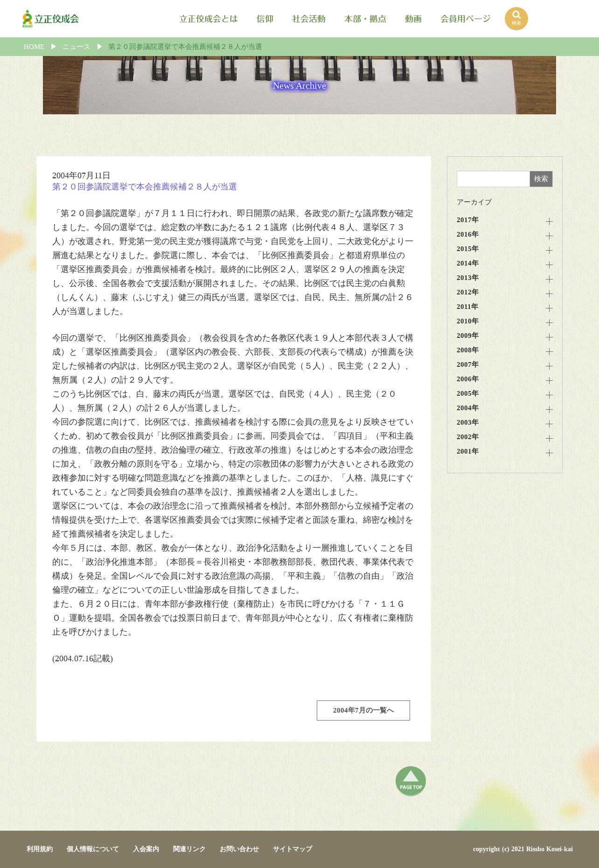Expand the 2017年 archive plus icon
The image size is (599, 868).
549,221
